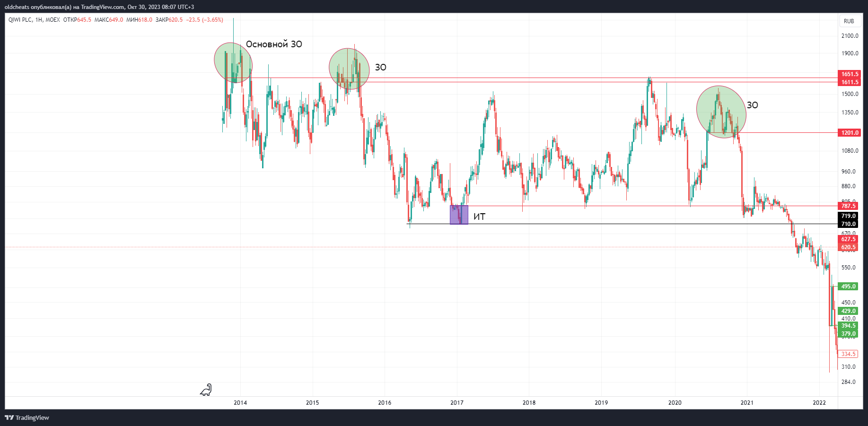Click the 310.0 price axis tick
Image resolution: width=868 pixels, height=426 pixels.
pyautogui.click(x=849, y=367)
